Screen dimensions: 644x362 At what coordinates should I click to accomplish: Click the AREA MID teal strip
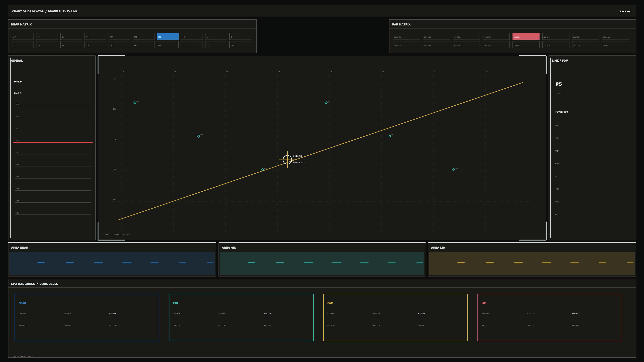point(322,263)
